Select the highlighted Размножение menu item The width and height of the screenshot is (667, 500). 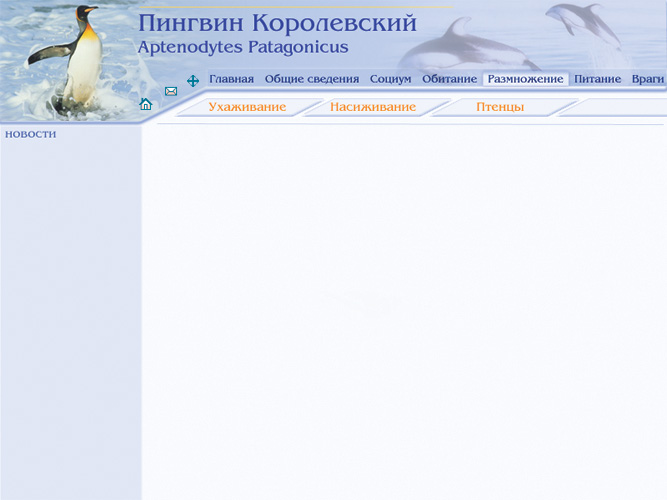[x=526, y=79]
